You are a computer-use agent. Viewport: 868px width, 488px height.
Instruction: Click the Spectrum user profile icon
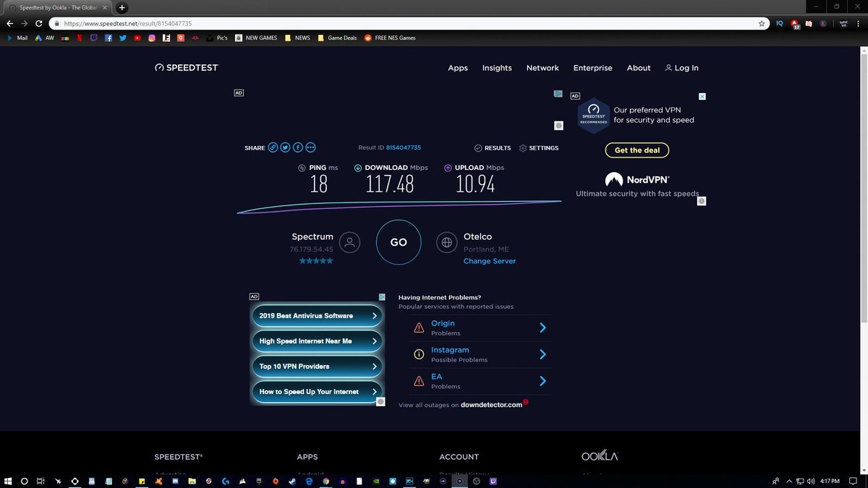[349, 242]
